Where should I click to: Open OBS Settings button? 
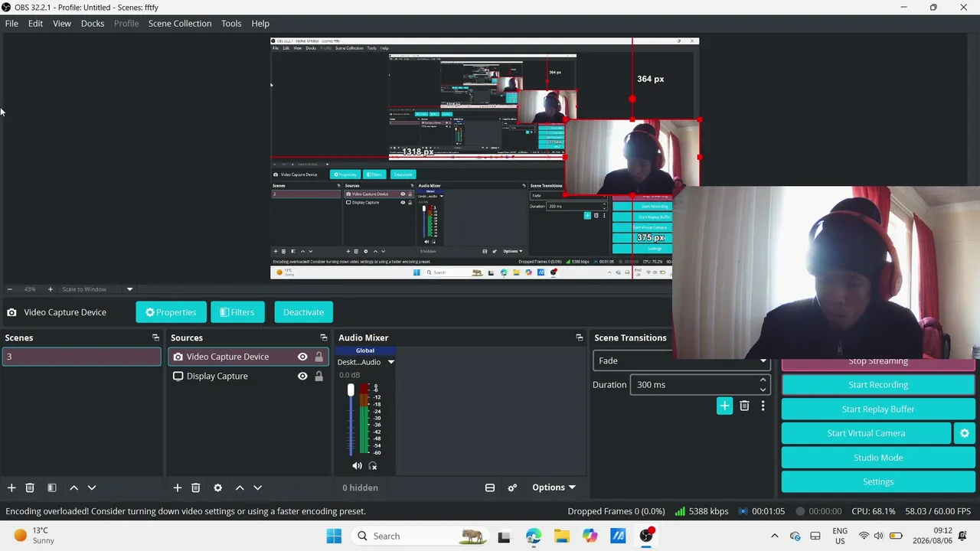[x=878, y=482]
